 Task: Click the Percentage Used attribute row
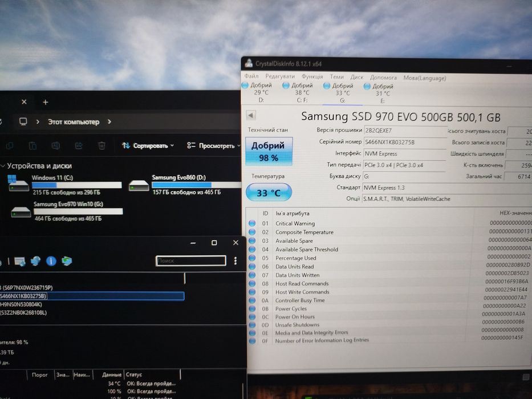coord(389,258)
